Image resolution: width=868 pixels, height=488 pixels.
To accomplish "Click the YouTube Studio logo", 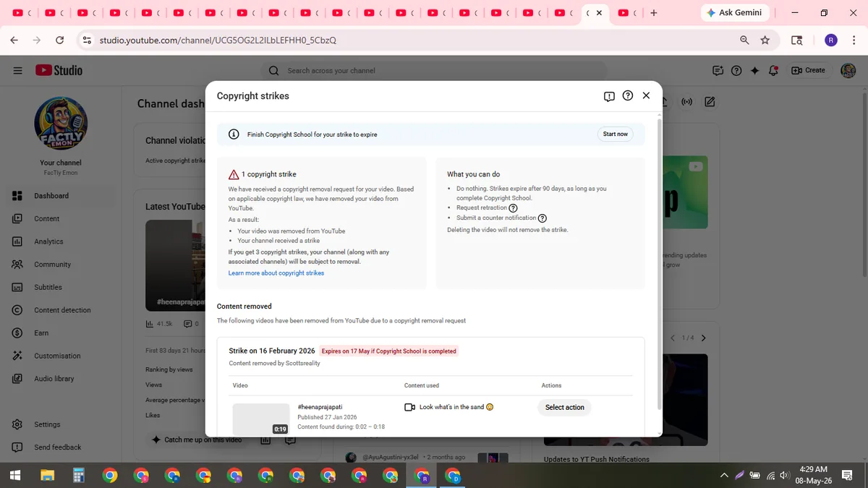I will click(59, 70).
